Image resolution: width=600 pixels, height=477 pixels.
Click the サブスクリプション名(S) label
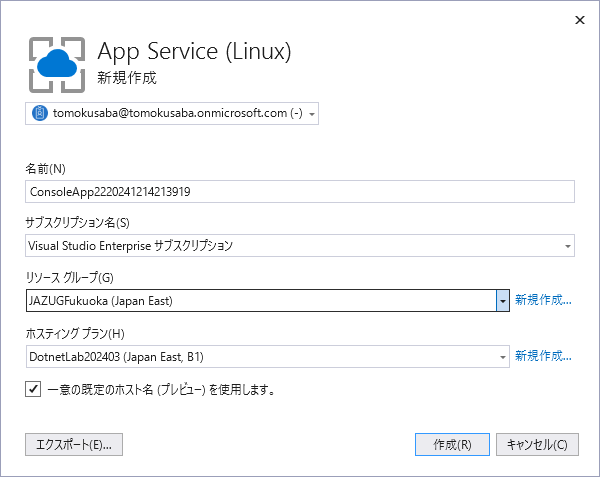click(77, 223)
